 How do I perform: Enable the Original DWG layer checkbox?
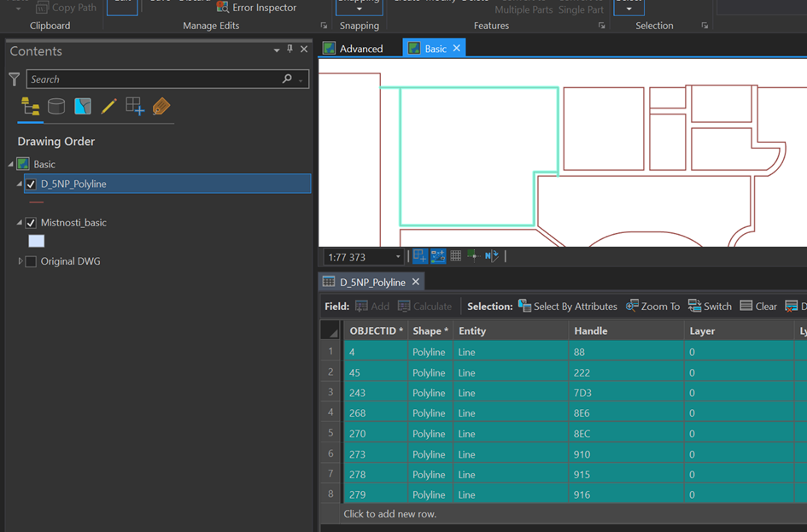tap(32, 261)
